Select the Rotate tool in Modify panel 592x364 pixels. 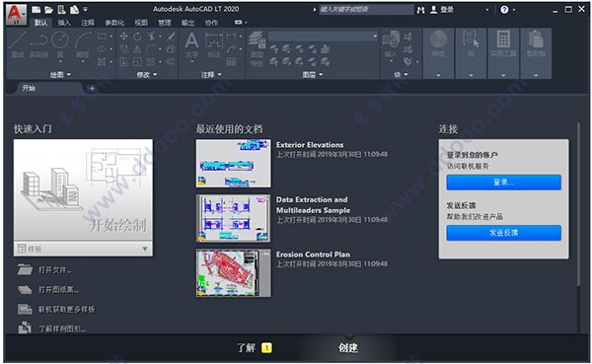(137, 36)
